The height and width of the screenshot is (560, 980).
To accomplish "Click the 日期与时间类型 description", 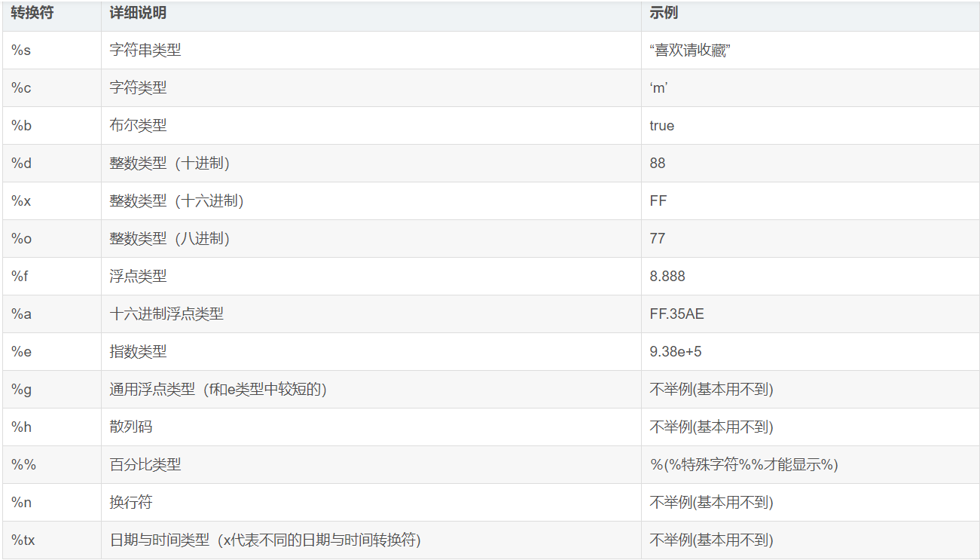I will point(265,540).
